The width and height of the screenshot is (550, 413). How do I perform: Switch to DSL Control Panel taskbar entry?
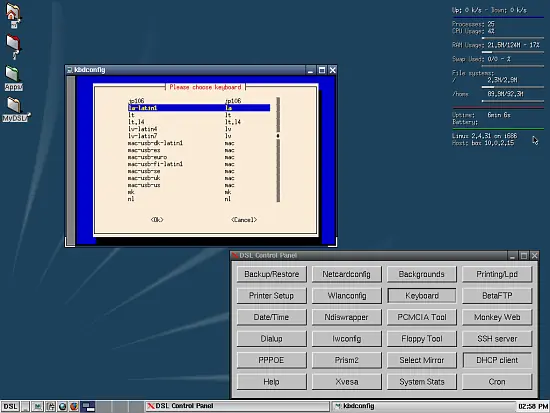(237, 406)
